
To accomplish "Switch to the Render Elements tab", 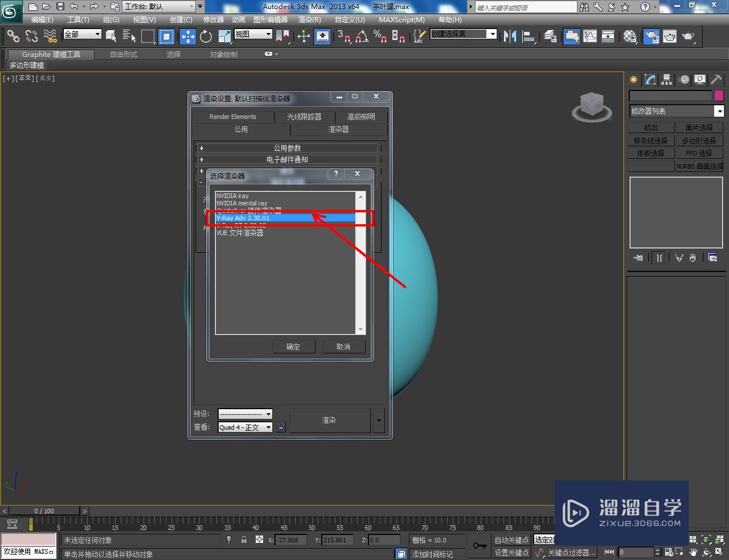I will (233, 117).
